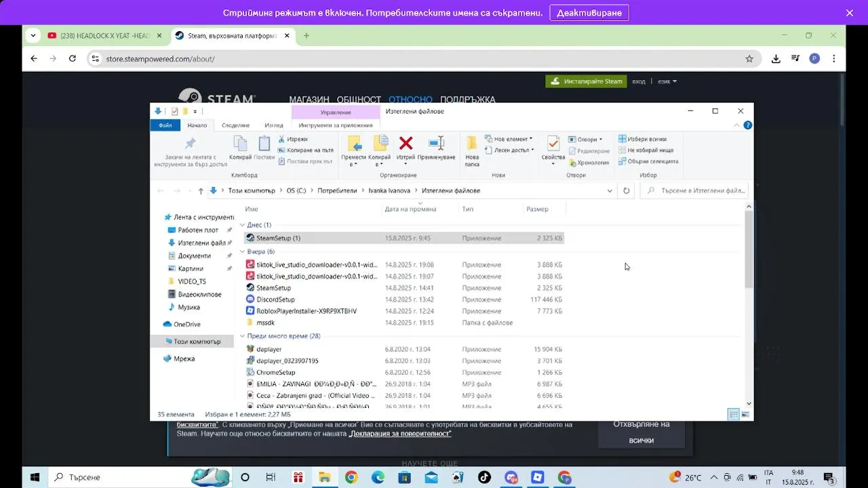The image size is (868, 488).
Task: Click the Cut scissors in the ribbon
Action: [x=281, y=139]
